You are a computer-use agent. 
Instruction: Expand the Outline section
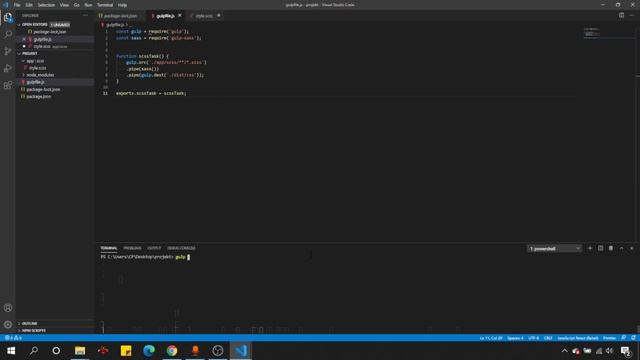(19, 323)
